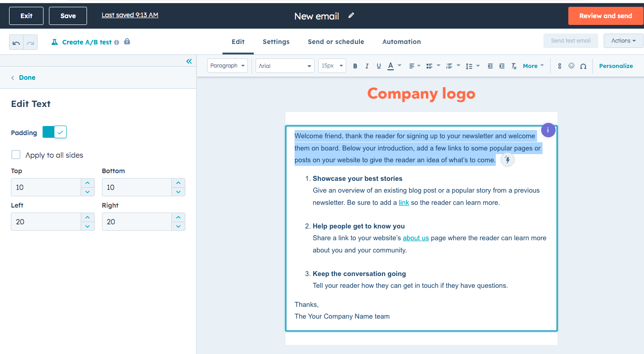Clear formatting from the selection

click(x=513, y=66)
